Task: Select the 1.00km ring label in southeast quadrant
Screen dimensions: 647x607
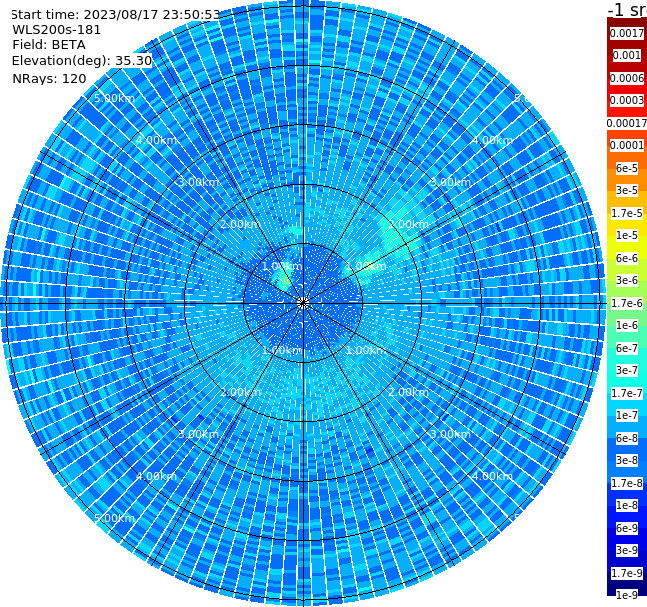Action: 366,350
